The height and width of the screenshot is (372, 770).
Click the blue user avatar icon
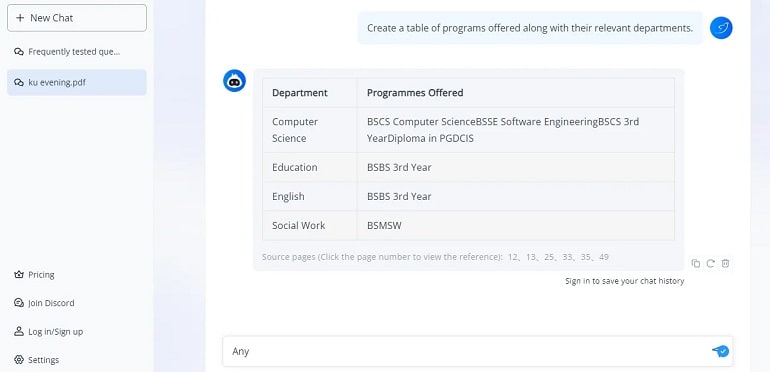click(721, 28)
